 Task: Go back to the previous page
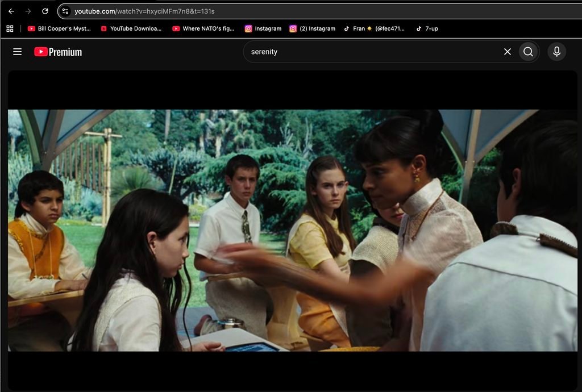pos(11,11)
